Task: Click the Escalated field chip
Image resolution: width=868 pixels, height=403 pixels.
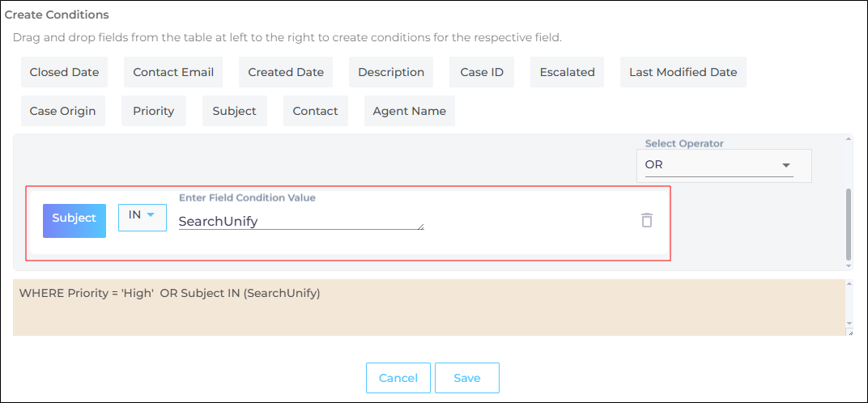Action: (x=568, y=72)
